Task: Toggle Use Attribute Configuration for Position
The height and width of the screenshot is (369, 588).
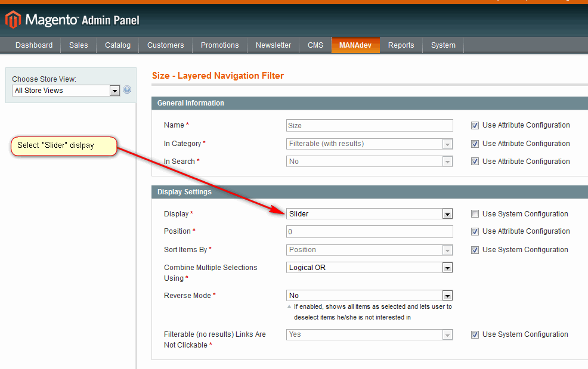Action: pos(475,232)
